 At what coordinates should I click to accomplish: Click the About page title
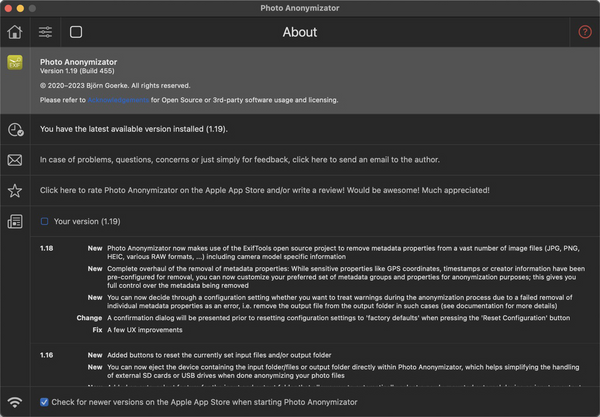(x=299, y=32)
